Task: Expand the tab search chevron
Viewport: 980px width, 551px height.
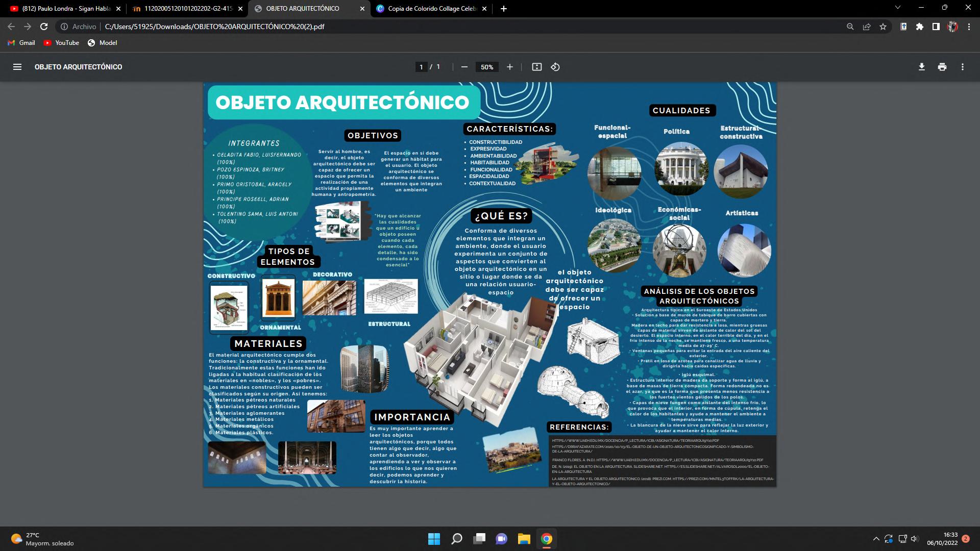Action: [898, 8]
